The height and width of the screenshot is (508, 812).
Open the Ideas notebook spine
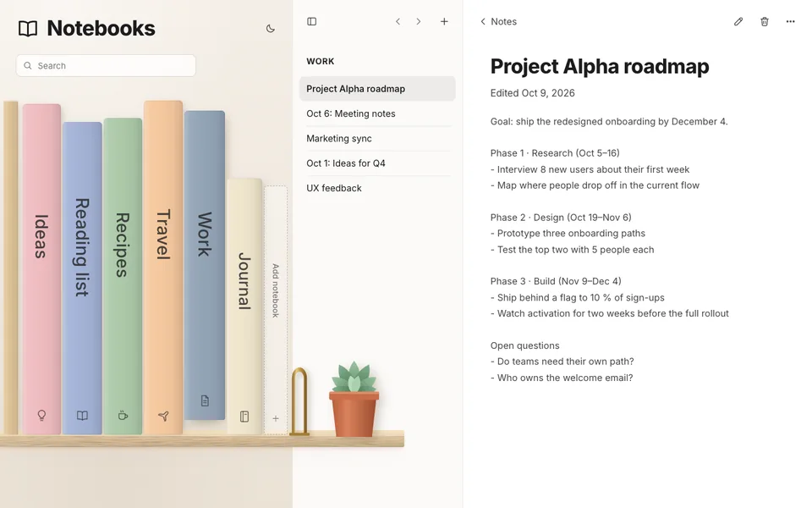(x=41, y=268)
